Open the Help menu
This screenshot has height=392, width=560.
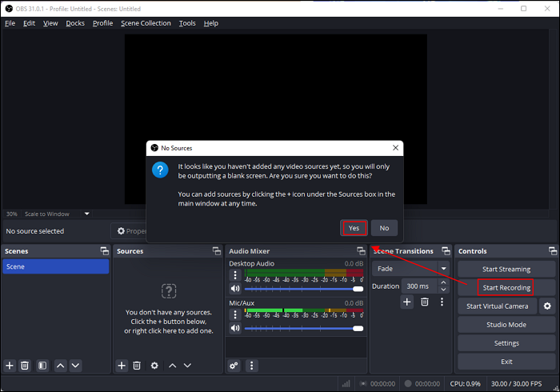click(x=211, y=23)
